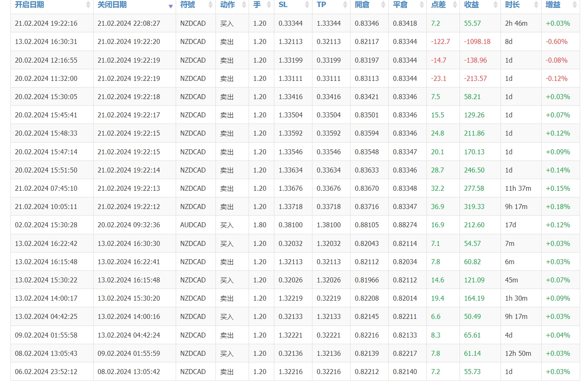This screenshot has width=588, height=384.
Task: Sort by 开启日期 using its sort arrows
Action: pos(88,5)
